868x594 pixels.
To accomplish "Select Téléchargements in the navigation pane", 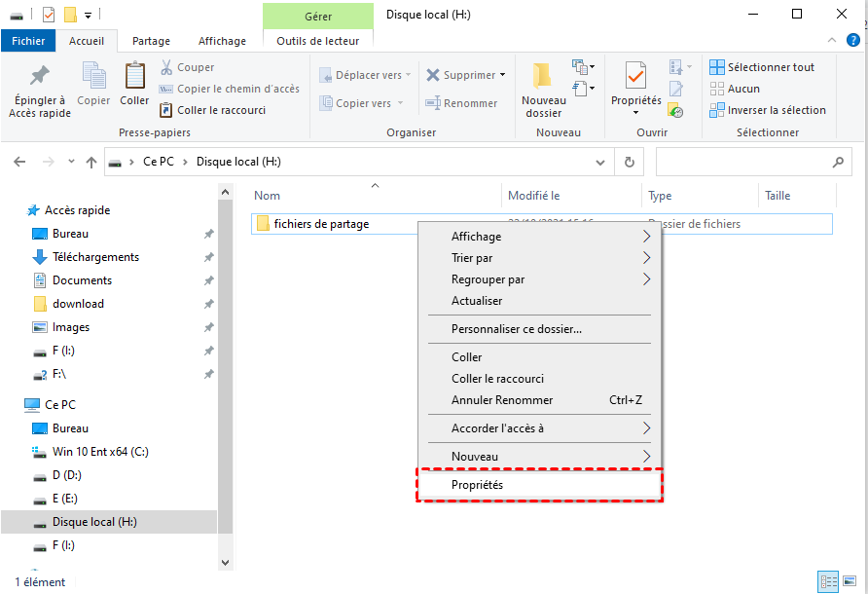I will pyautogui.click(x=95, y=257).
